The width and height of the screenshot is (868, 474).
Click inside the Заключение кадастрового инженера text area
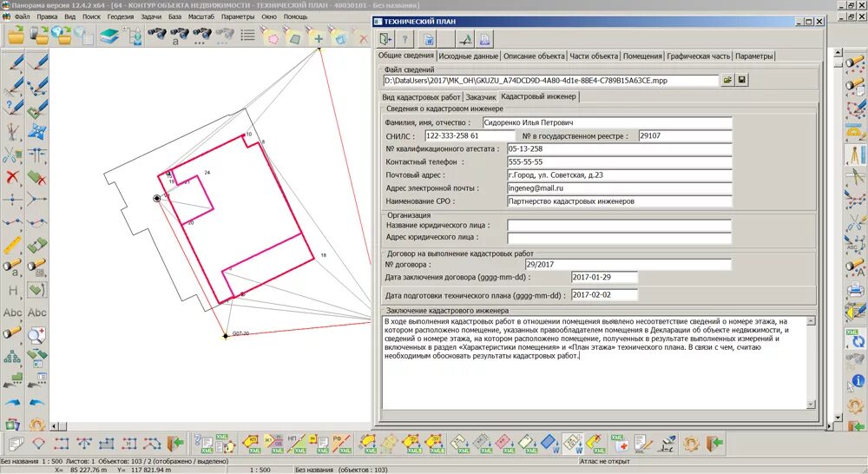(x=595, y=363)
